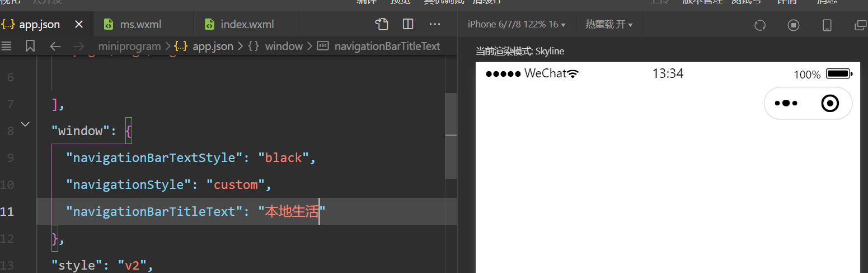Screen dimensions: 868x273
Task: Place cursor in "本地生活" string value
Action: point(292,211)
